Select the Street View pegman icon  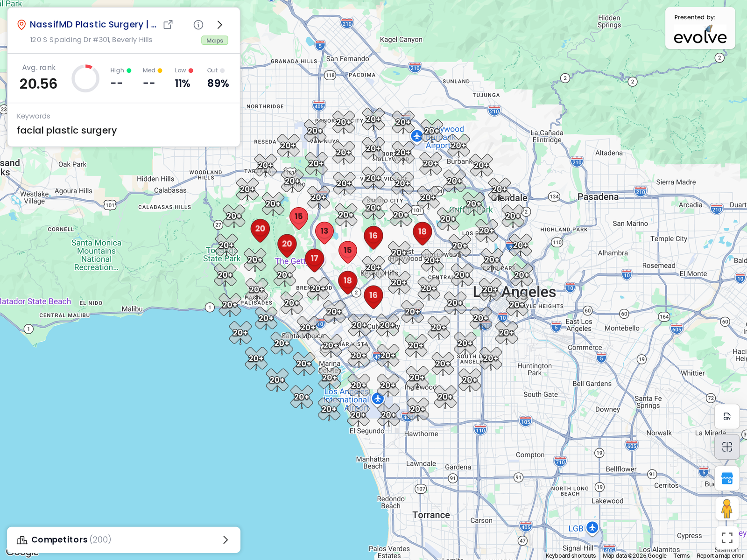(x=727, y=509)
